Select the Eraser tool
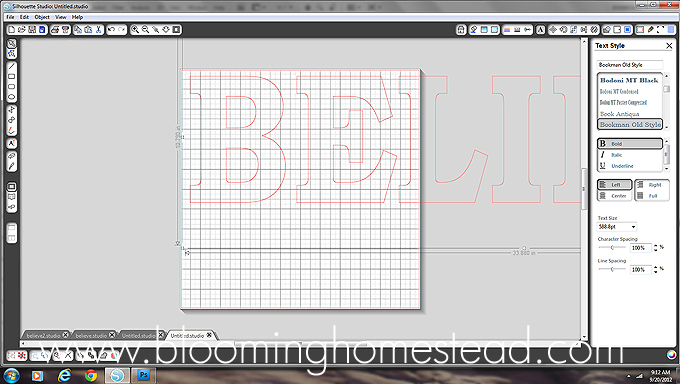 point(12,155)
